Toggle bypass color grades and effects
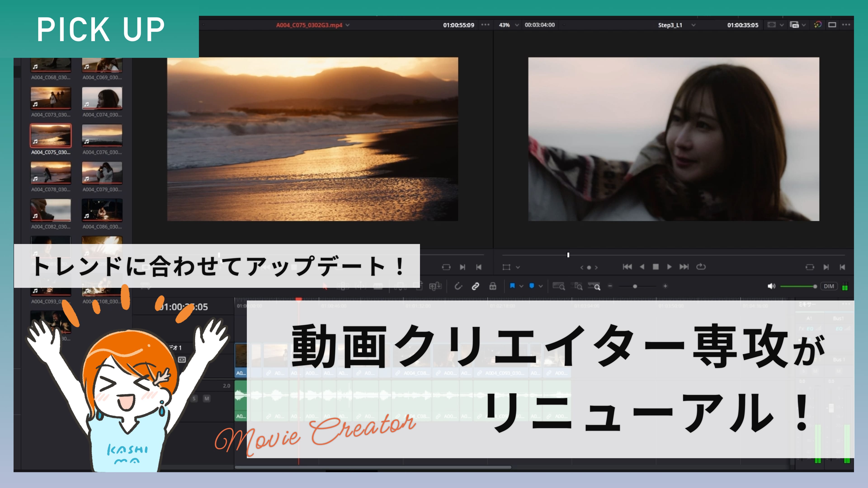Viewport: 868px width, 488px height. pyautogui.click(x=818, y=25)
